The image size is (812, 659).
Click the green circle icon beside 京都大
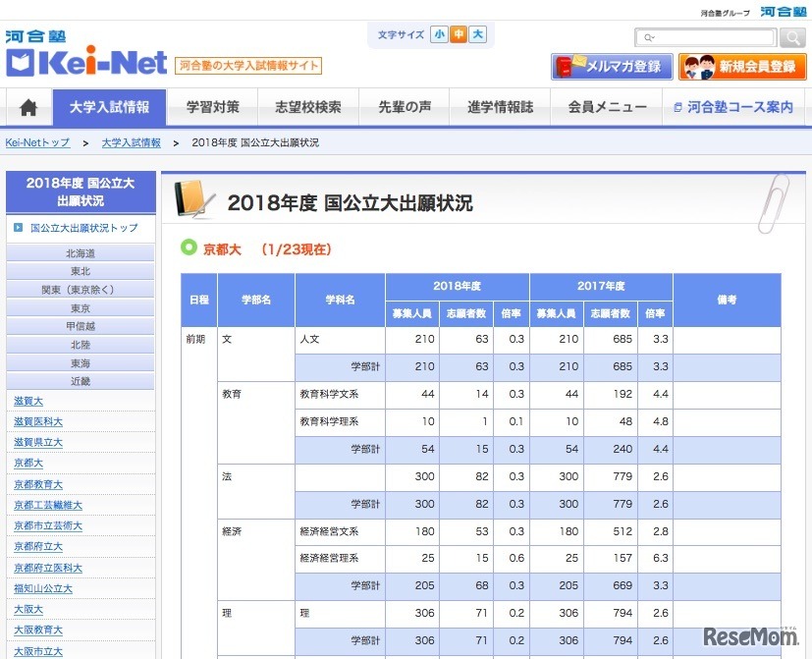pyautogui.click(x=188, y=247)
